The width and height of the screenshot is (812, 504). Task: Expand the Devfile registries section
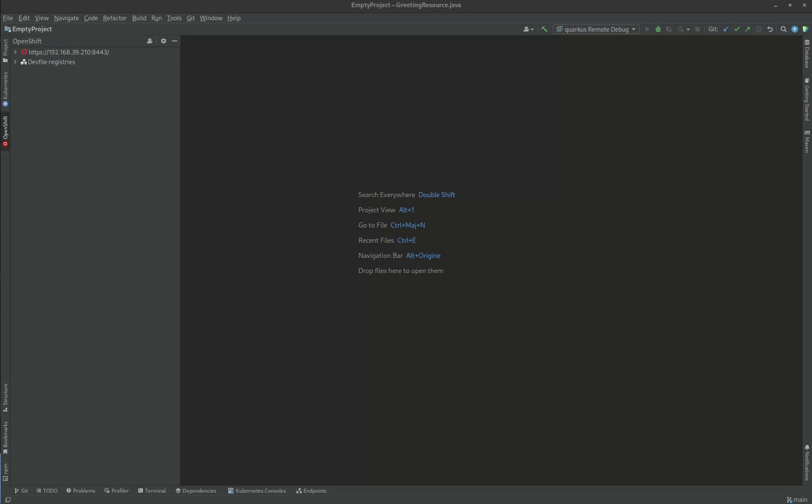[x=15, y=62]
